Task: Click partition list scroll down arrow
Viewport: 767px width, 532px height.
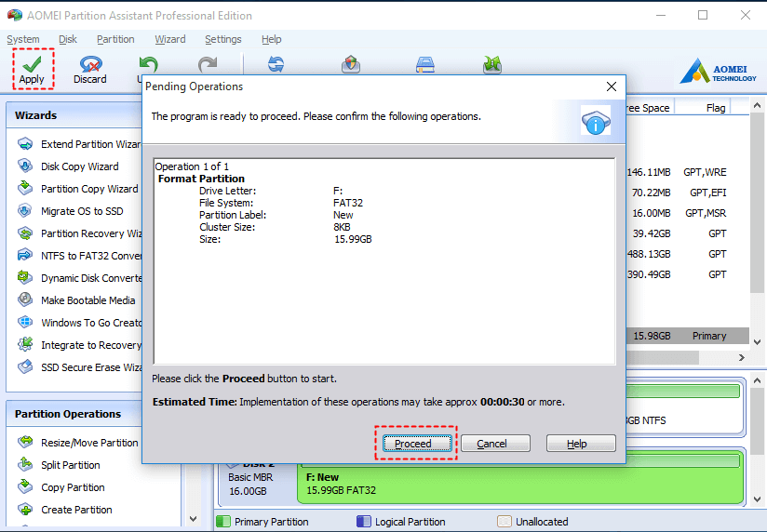Action: click(757, 341)
